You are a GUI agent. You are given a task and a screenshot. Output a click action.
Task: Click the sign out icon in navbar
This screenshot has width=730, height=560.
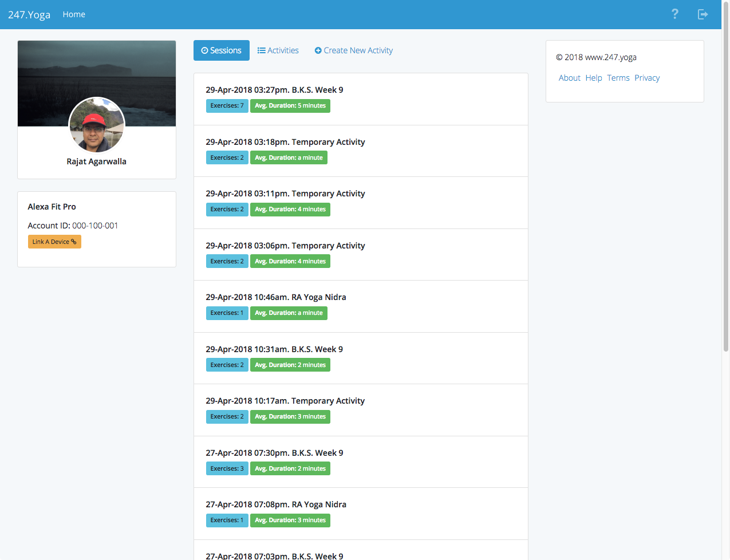coord(703,14)
